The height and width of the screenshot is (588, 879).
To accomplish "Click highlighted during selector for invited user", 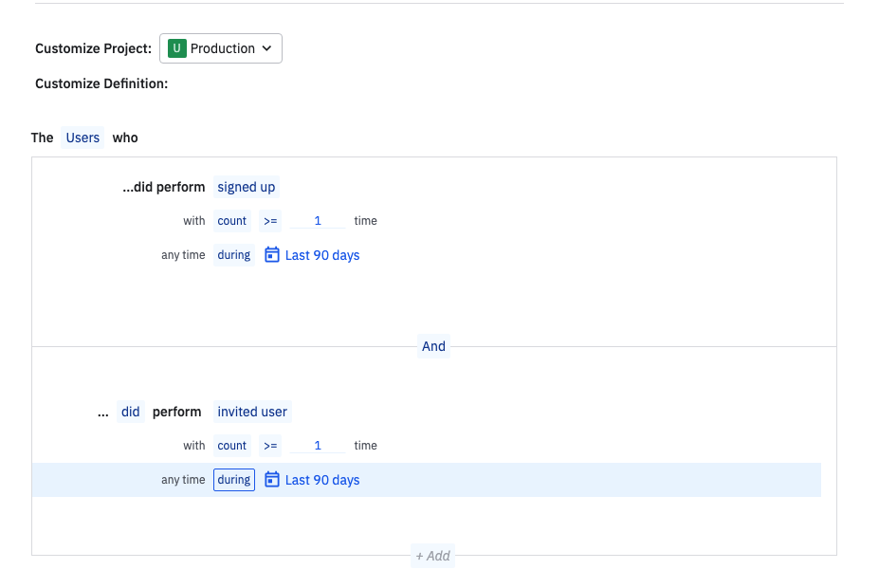I will [x=234, y=480].
